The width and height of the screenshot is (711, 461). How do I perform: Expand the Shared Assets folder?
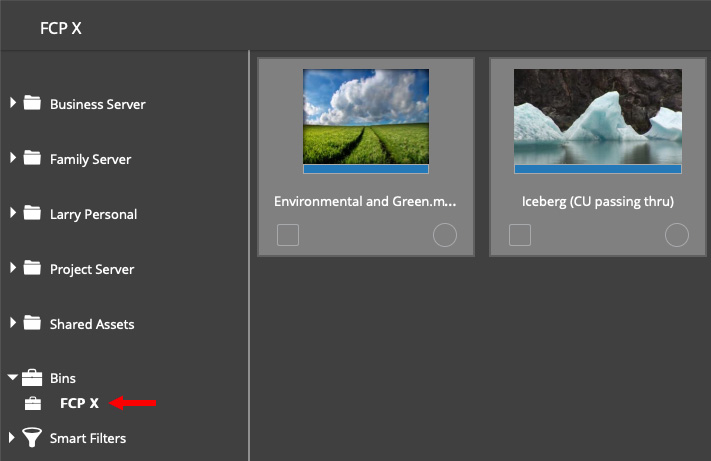(x=13, y=323)
